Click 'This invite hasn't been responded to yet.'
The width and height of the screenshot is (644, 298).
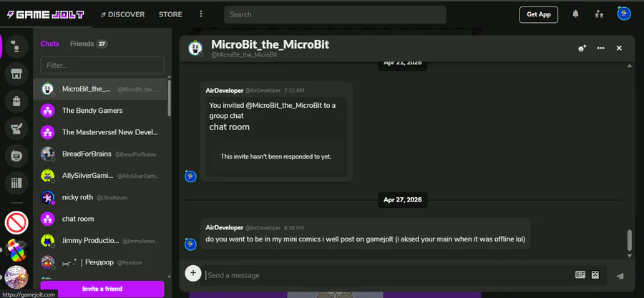pos(276,157)
